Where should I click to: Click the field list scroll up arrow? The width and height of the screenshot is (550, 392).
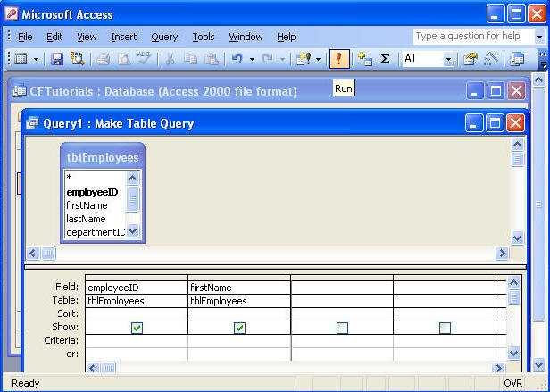[x=132, y=179]
